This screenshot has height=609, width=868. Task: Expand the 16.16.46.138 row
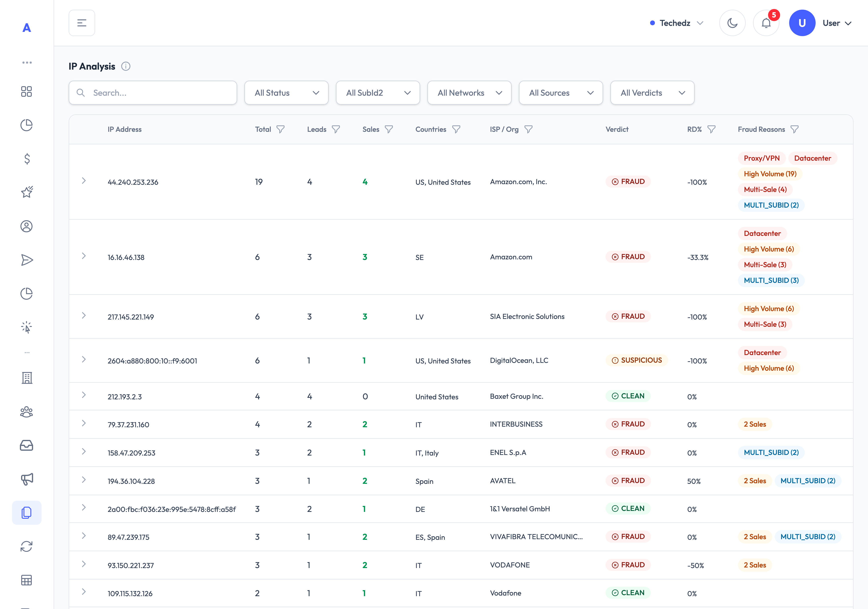[x=84, y=256]
